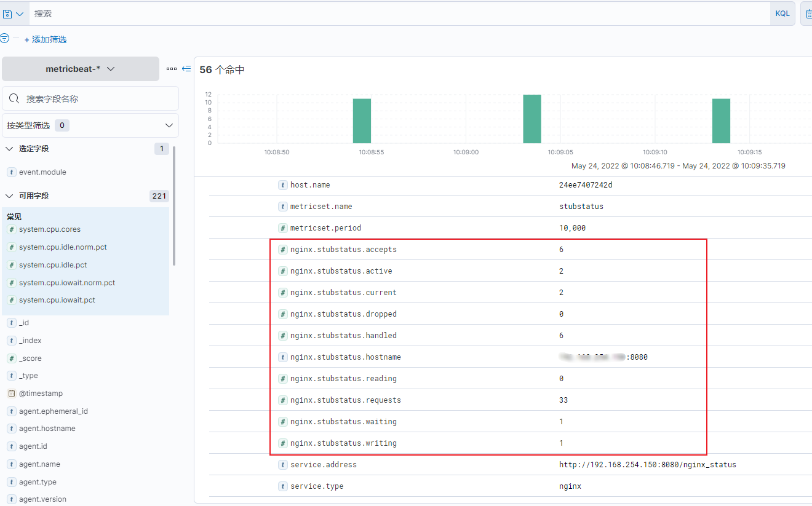Click the histogram bar near 10:09:13
The height and width of the screenshot is (506, 812).
coord(721,121)
